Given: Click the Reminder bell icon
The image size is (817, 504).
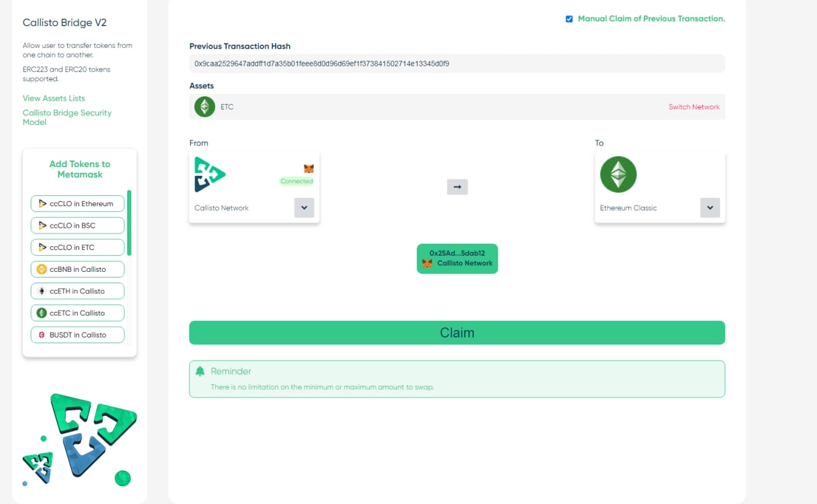Looking at the screenshot, I should 200,371.
